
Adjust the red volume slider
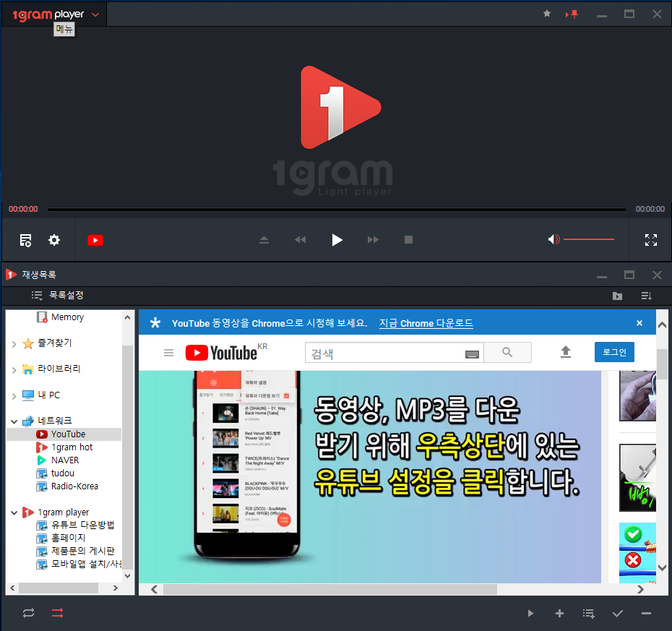tap(589, 239)
